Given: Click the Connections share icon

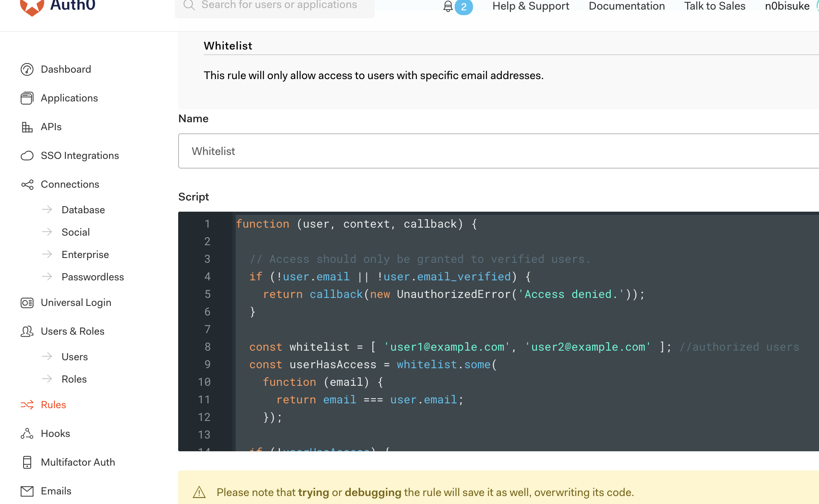Looking at the screenshot, I should (x=27, y=185).
